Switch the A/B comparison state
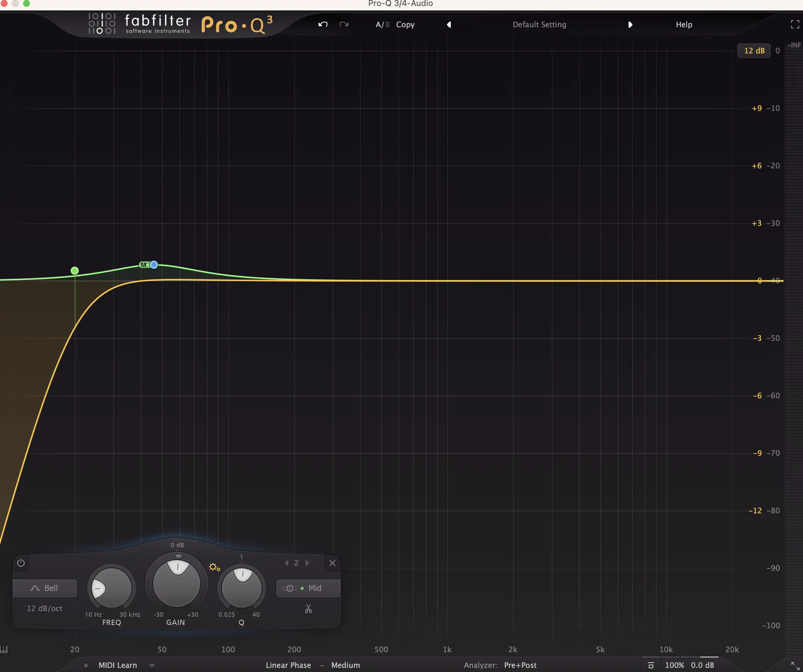 (382, 25)
